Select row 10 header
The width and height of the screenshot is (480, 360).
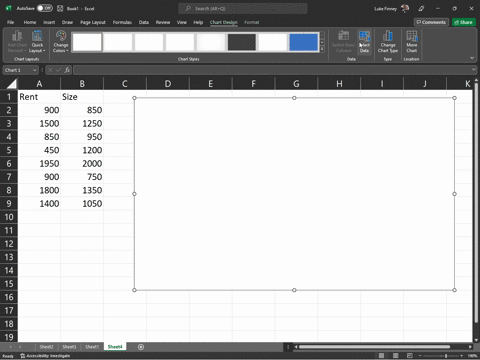[x=9, y=217]
